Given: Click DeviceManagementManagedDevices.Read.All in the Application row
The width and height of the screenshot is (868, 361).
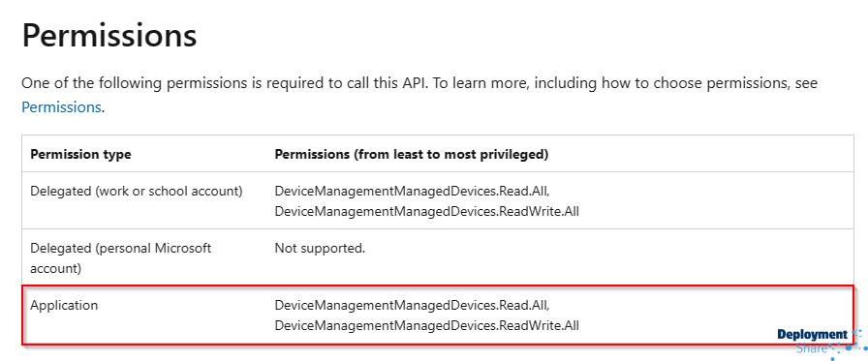Looking at the screenshot, I should [x=412, y=305].
